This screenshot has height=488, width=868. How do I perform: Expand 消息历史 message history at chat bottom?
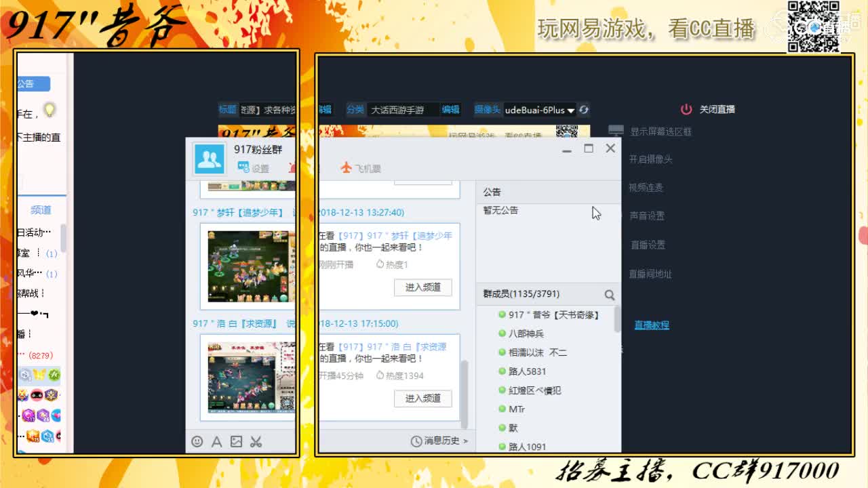[440, 440]
